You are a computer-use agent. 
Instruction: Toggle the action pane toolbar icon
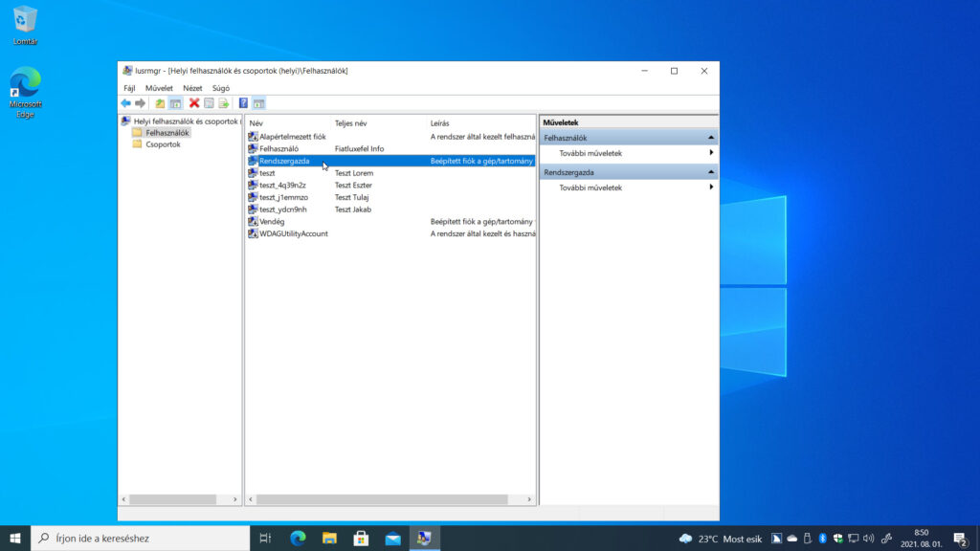[x=258, y=103]
